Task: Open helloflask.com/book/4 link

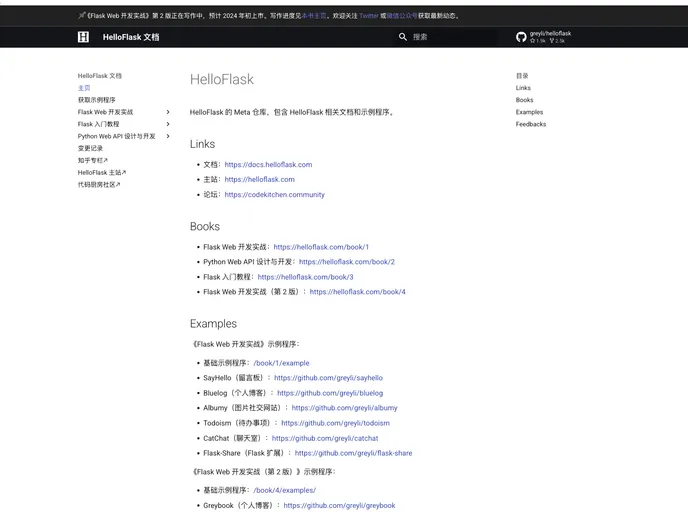Action: point(358,292)
